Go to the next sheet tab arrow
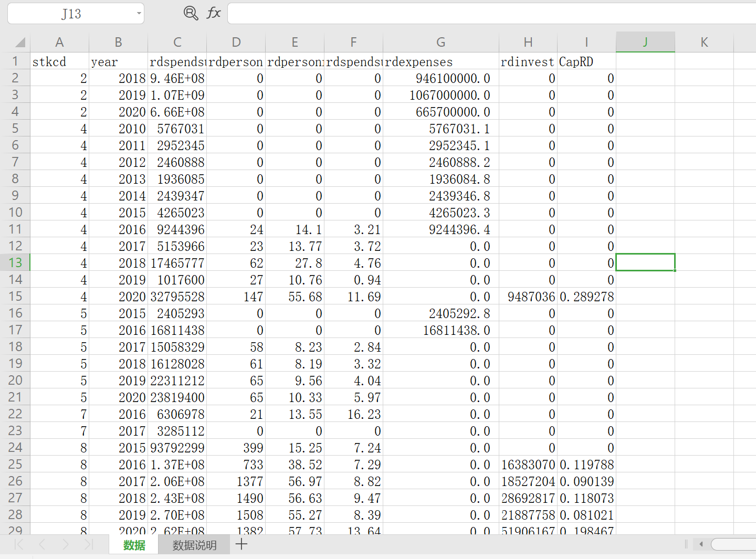Screen dimensions: 756x559 click(x=66, y=544)
